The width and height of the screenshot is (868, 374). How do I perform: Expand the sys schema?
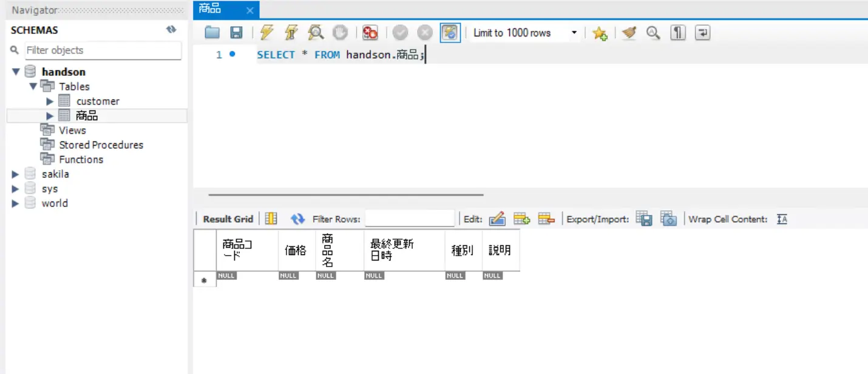pyautogui.click(x=16, y=189)
